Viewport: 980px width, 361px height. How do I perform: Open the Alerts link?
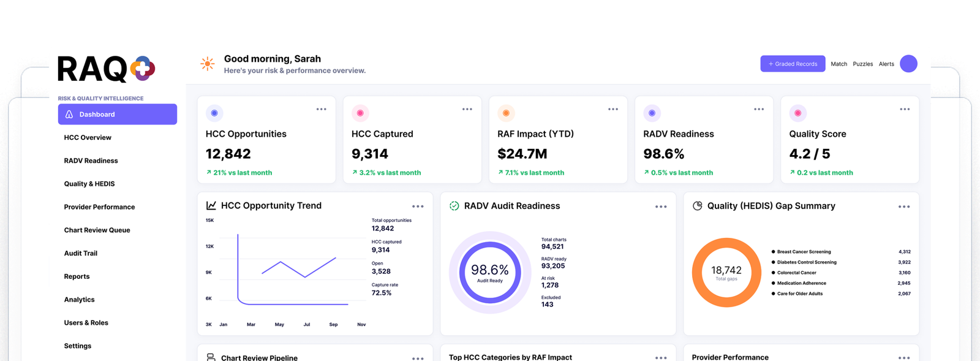tap(886, 64)
